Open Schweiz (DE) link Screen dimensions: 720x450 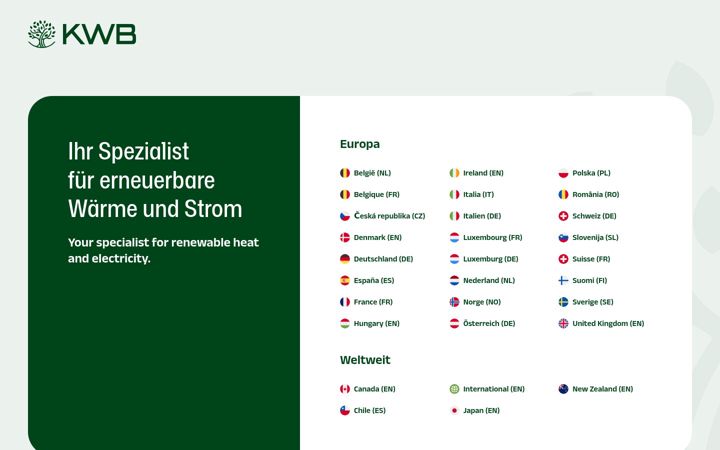tap(594, 216)
